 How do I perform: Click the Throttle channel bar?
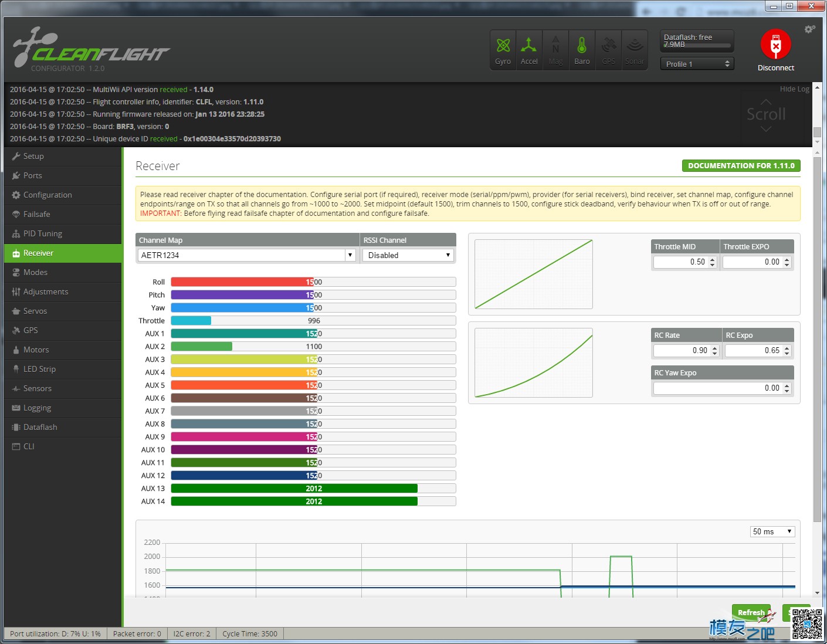(313, 321)
